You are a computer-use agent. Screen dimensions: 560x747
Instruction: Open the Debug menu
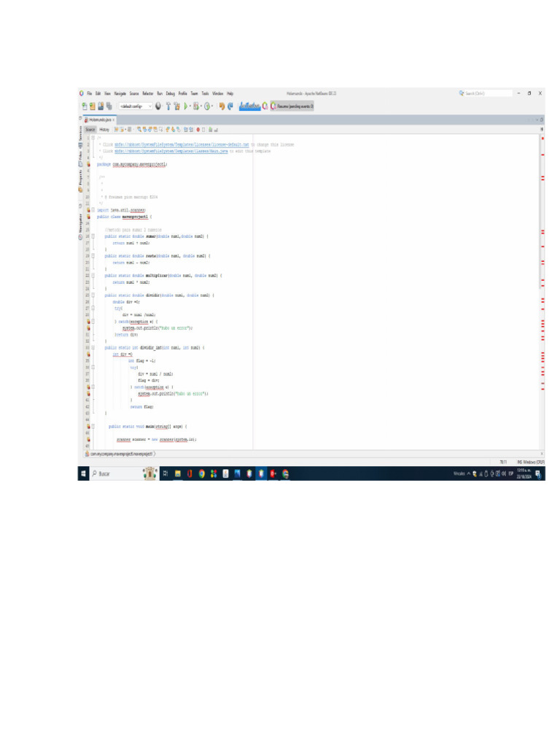pyautogui.click(x=171, y=93)
